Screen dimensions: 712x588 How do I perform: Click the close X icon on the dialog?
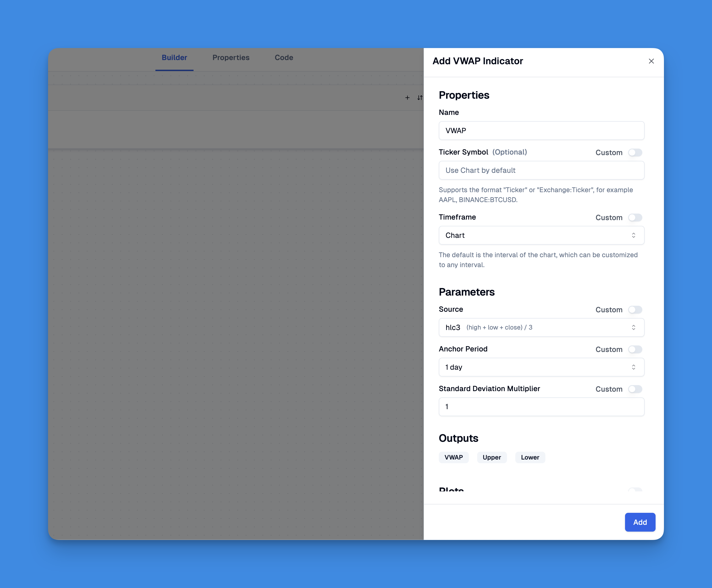(651, 61)
